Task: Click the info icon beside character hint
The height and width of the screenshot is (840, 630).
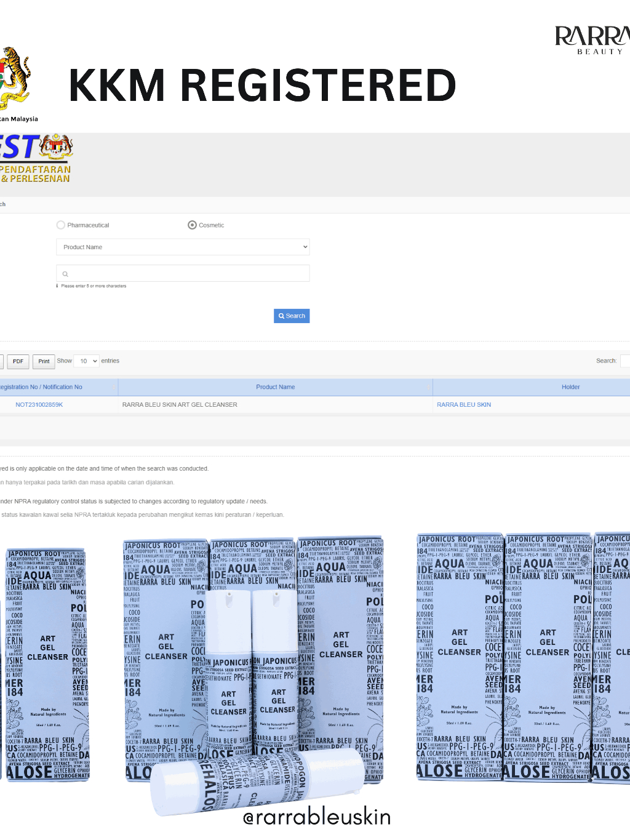Action: click(57, 286)
